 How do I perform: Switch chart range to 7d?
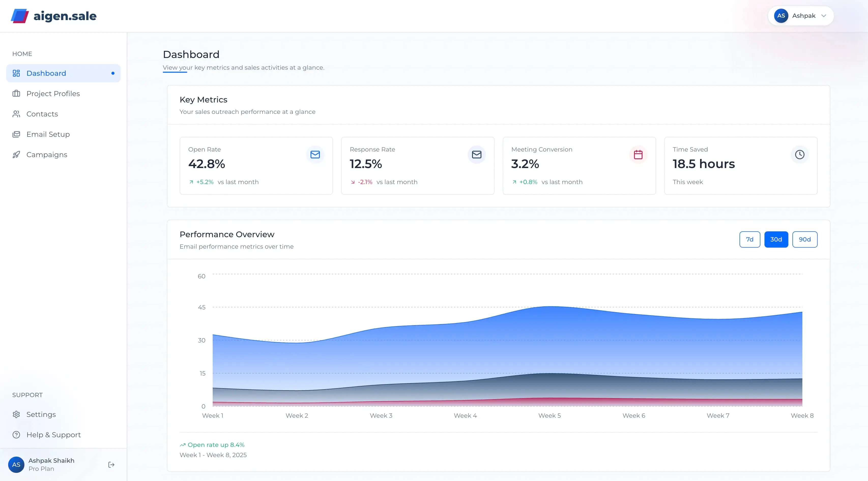click(750, 239)
